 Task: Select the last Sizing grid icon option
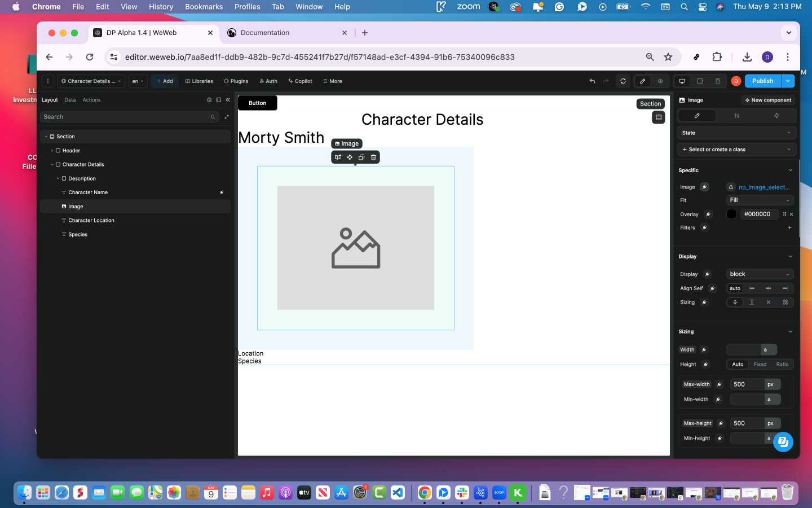785,303
